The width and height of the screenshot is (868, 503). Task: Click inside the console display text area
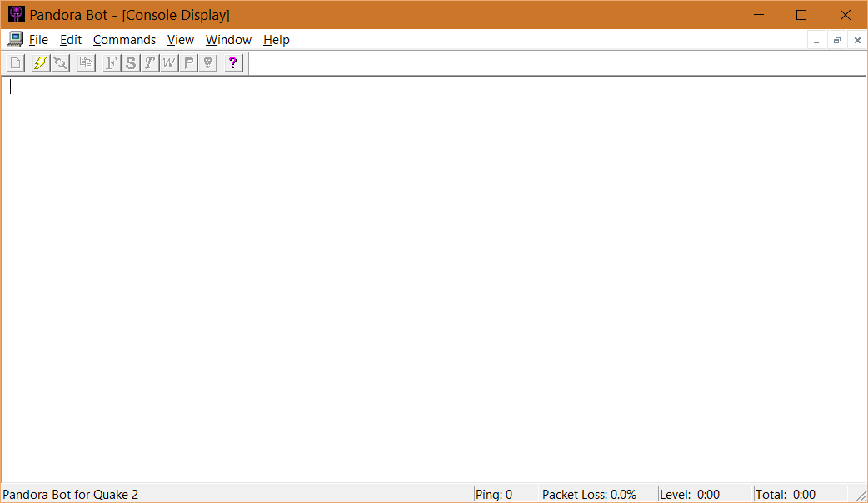433,280
